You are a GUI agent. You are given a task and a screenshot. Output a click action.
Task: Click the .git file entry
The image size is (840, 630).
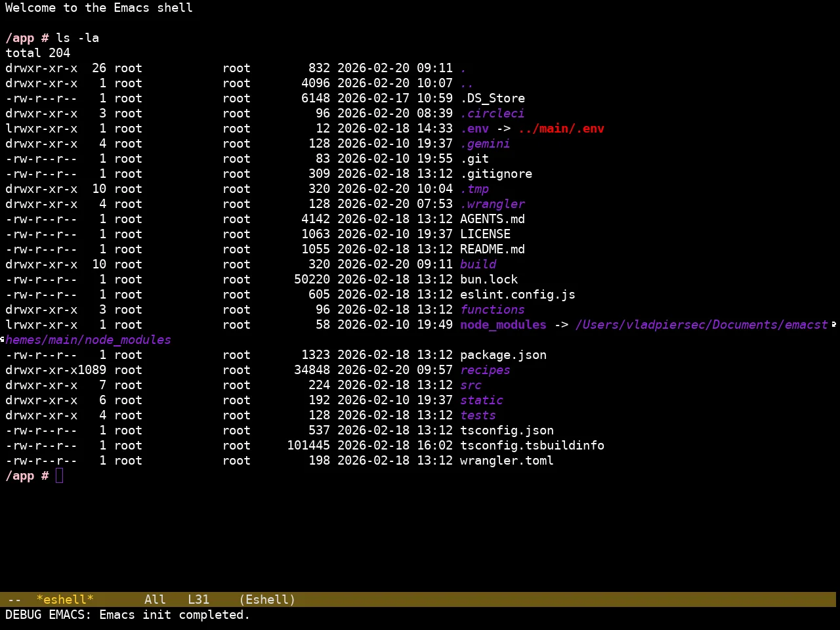(474, 159)
